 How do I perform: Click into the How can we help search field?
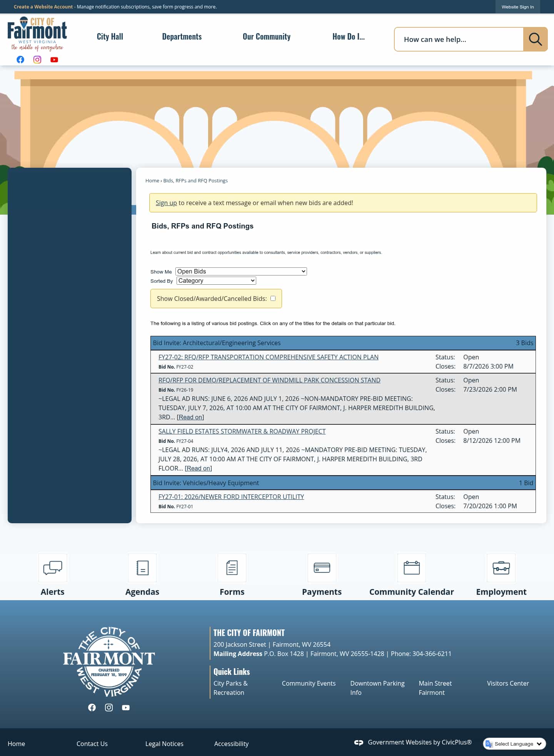pos(459,39)
